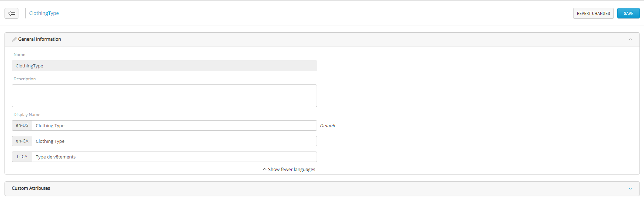Click the General Information section header
The image size is (644, 204).
click(41, 39)
